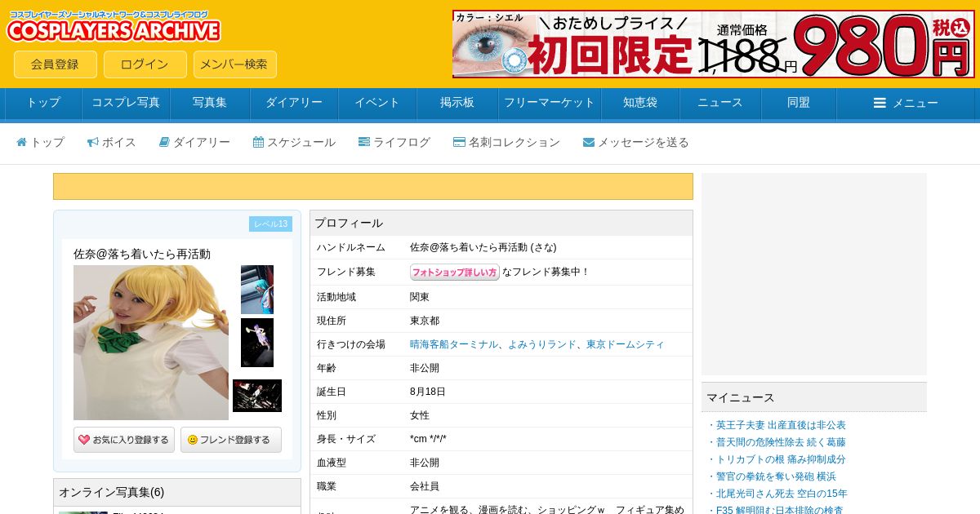Image resolution: width=980 pixels, height=514 pixels.
Task: Click the list icon beside ライフログ
Action: click(364, 142)
